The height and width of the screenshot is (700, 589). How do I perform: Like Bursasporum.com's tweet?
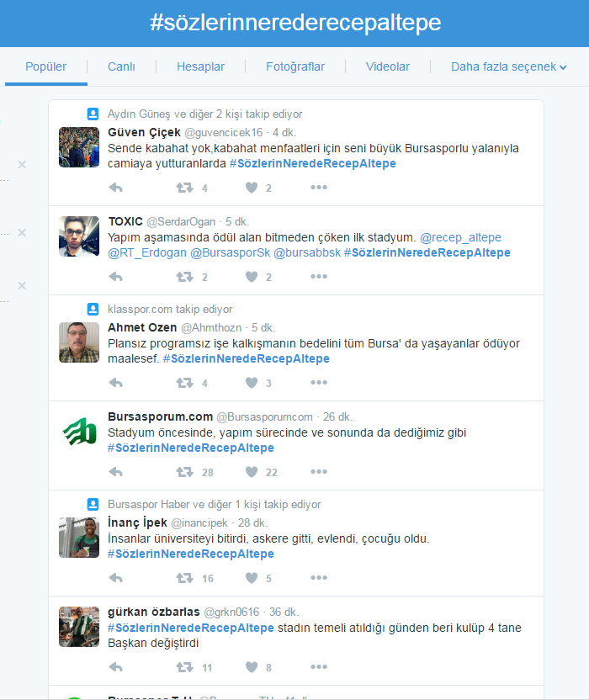(x=252, y=472)
